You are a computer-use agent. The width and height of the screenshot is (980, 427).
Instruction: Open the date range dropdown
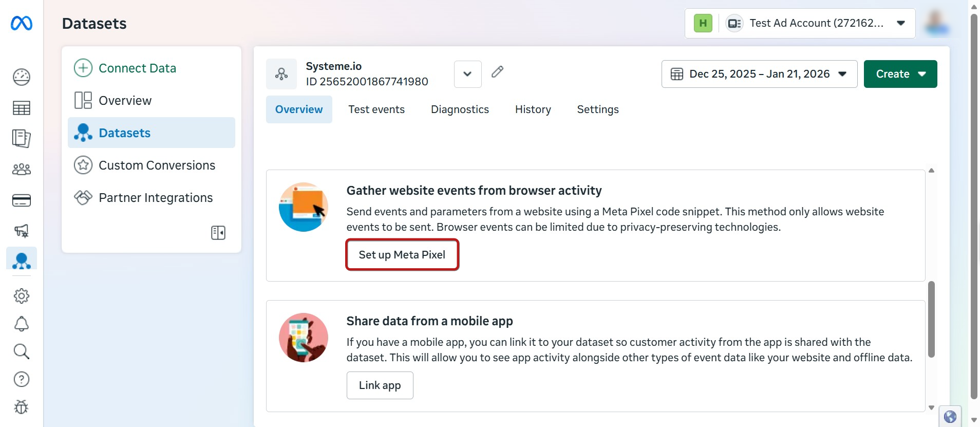point(759,74)
